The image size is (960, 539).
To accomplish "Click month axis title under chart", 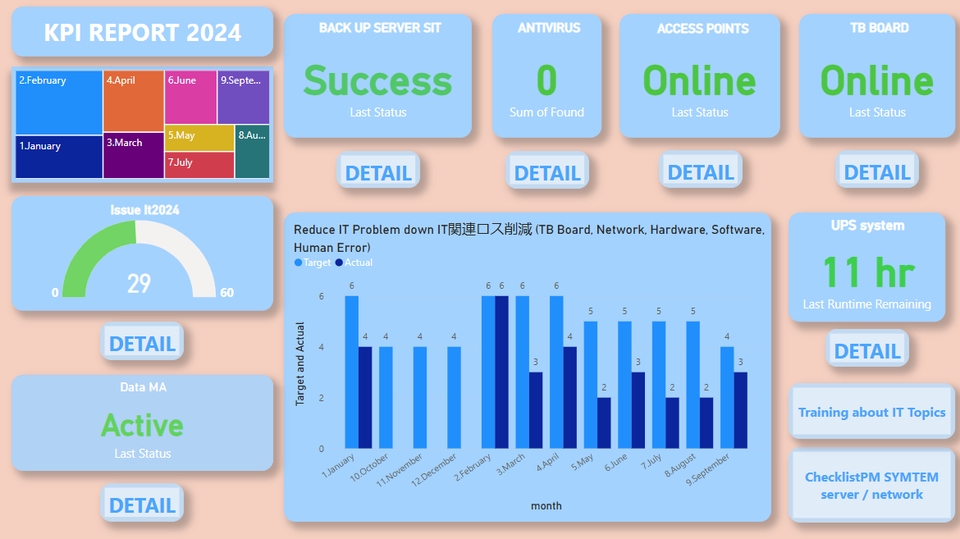I will click(x=546, y=506).
